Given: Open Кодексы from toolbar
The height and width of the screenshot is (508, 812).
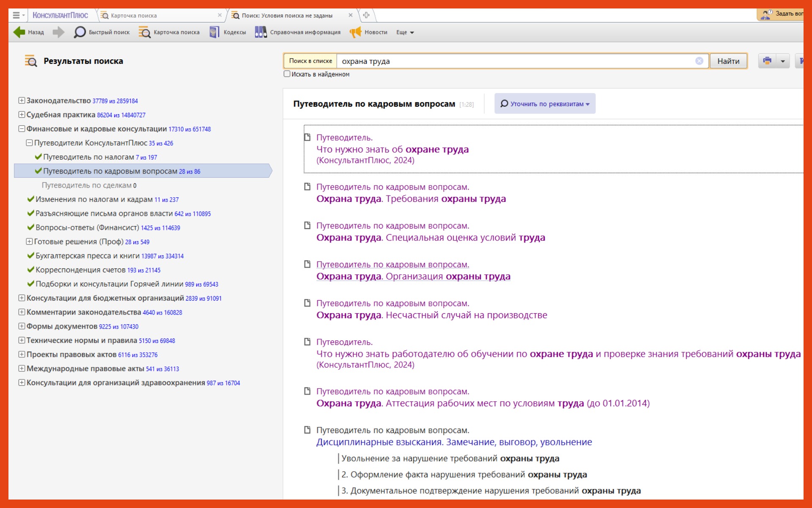Looking at the screenshot, I should click(228, 32).
